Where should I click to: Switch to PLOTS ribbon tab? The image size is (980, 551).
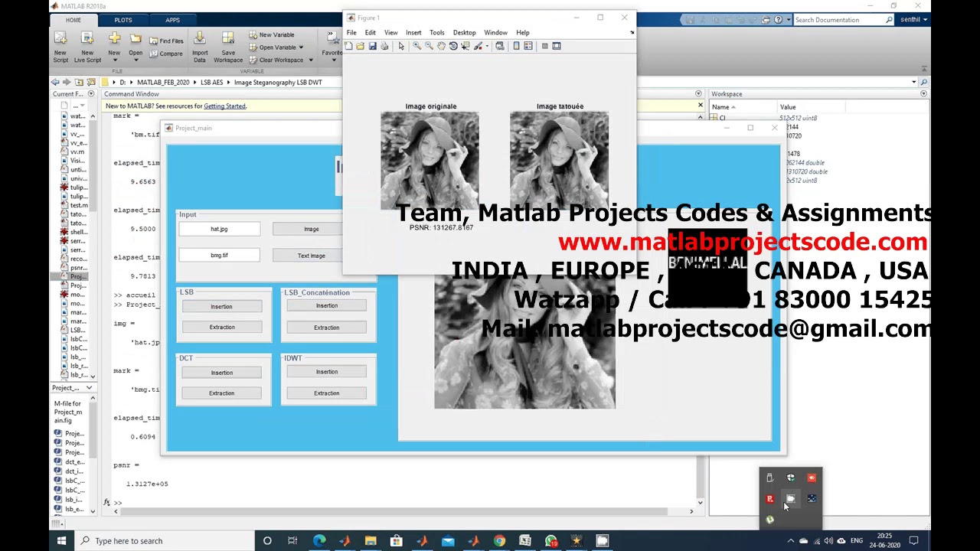122,20
